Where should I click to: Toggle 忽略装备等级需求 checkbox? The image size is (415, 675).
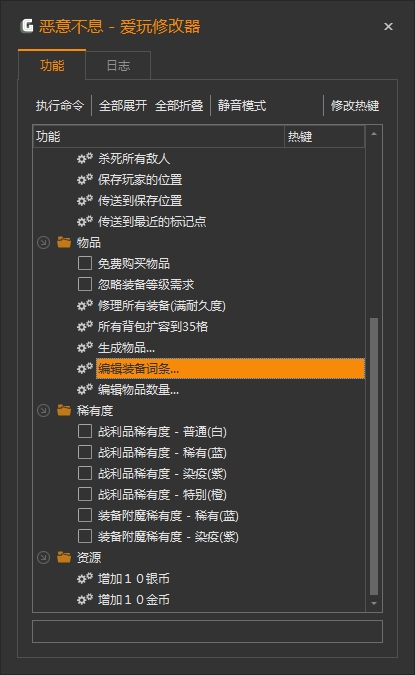click(85, 284)
